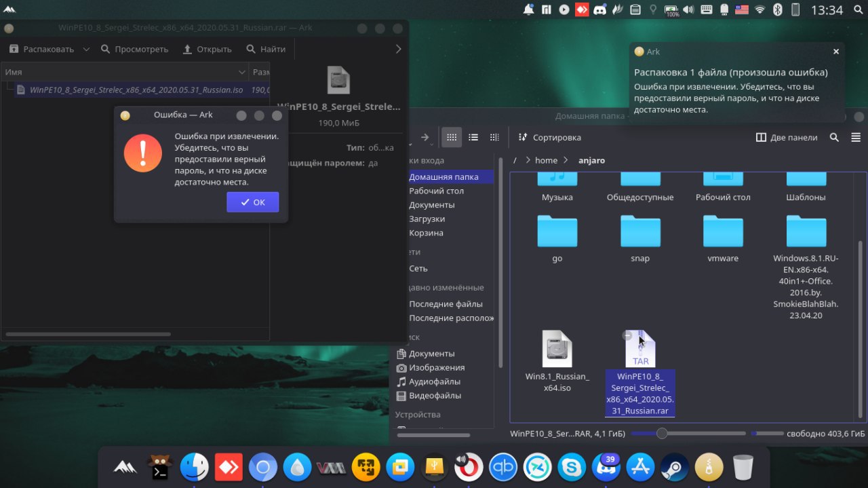This screenshot has height=488, width=868.
Task: Open the volume tray icon
Action: tap(689, 10)
